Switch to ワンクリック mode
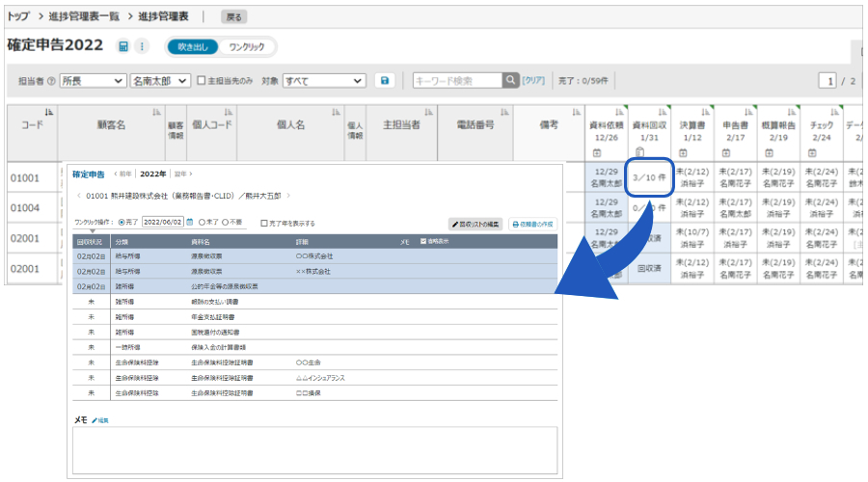 pos(247,46)
